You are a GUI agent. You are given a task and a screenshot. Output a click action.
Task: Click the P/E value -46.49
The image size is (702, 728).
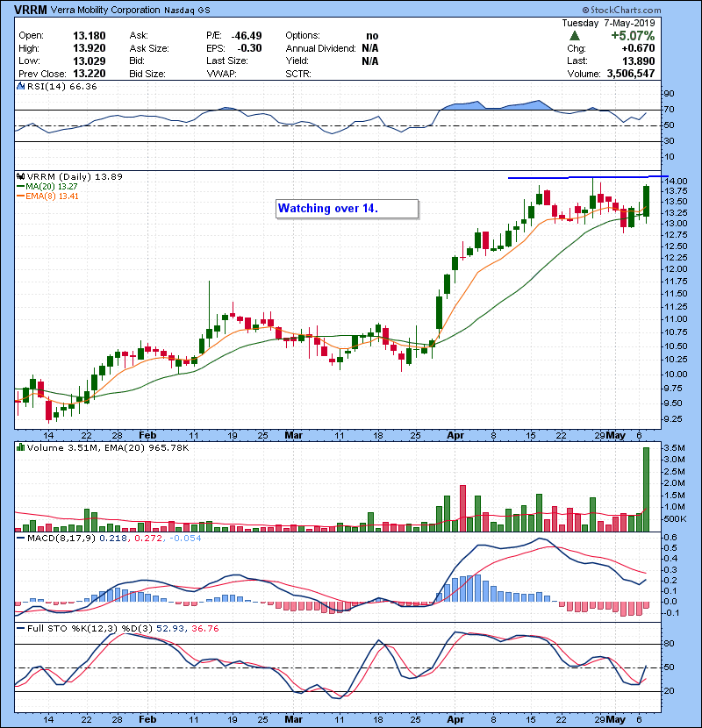(x=247, y=36)
